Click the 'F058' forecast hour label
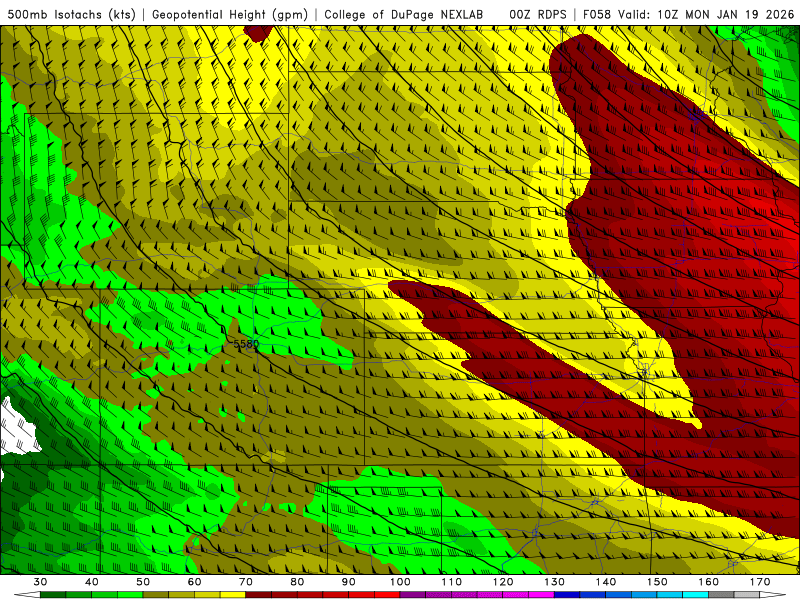 pyautogui.click(x=596, y=14)
